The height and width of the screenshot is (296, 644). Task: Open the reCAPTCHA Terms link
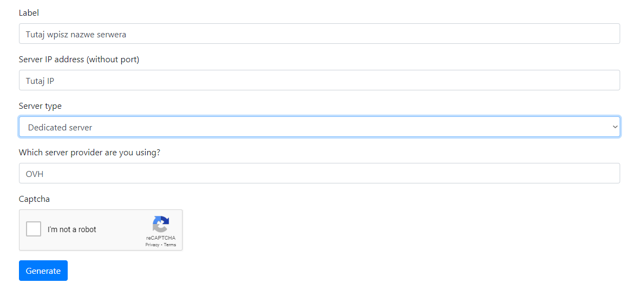click(x=170, y=245)
